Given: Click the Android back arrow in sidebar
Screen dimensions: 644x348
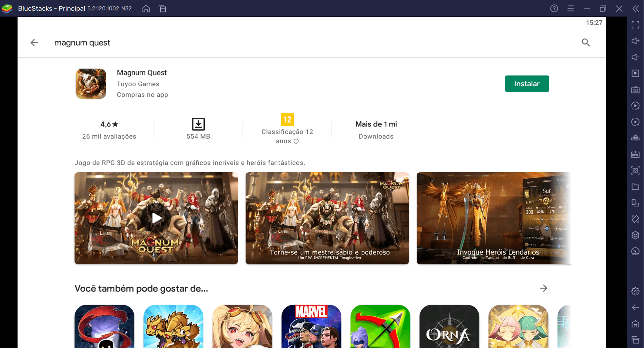Looking at the screenshot, I should click(635, 307).
